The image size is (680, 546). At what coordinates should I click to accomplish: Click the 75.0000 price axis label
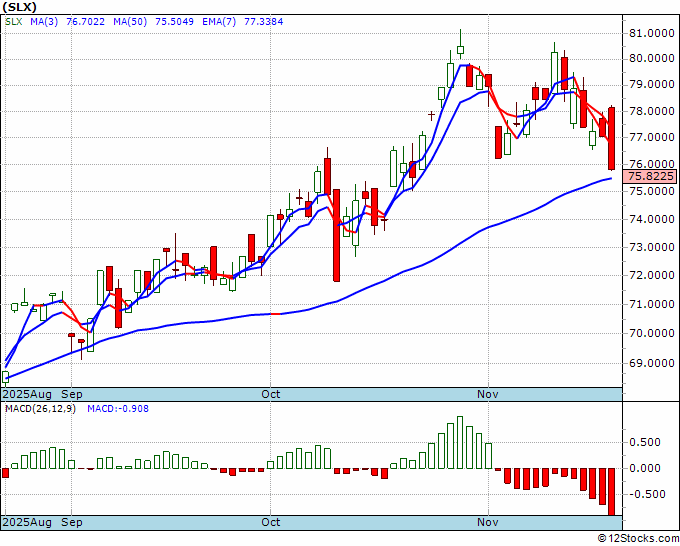point(651,191)
